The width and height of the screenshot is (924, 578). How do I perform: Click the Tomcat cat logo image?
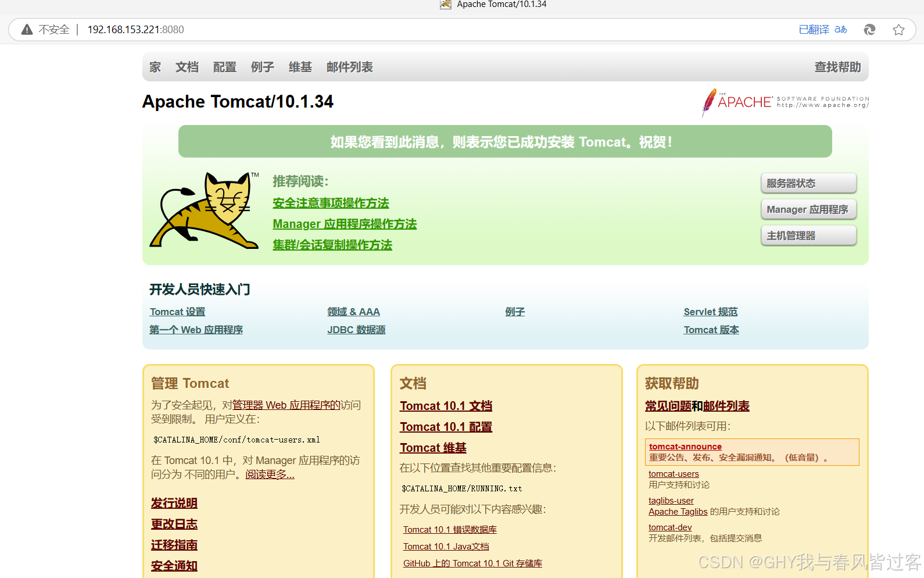click(204, 210)
